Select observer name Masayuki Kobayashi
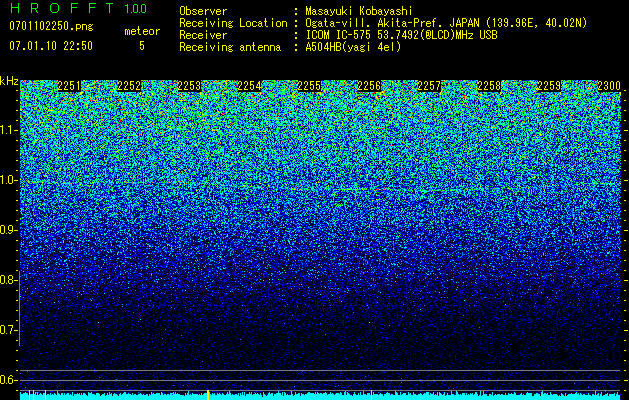Screen dimensions: 629x400 click(x=359, y=11)
